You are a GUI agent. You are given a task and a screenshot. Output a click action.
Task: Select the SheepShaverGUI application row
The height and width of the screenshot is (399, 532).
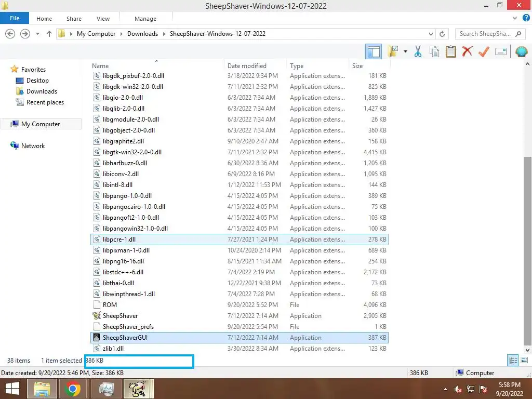tap(240, 338)
